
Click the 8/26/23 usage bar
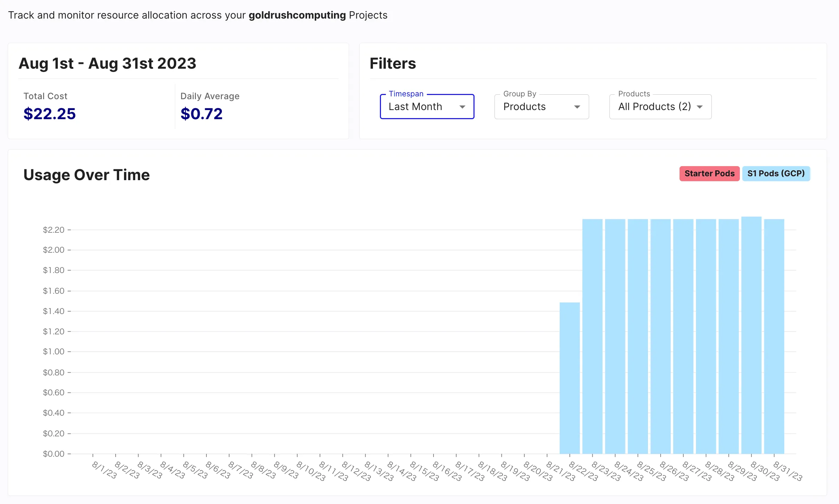661,336
